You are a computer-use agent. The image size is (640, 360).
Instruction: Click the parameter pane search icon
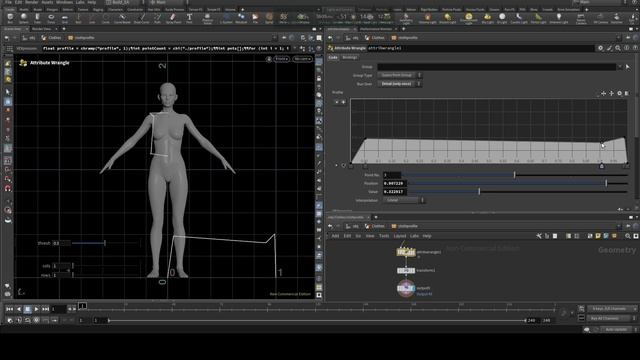coord(618,48)
